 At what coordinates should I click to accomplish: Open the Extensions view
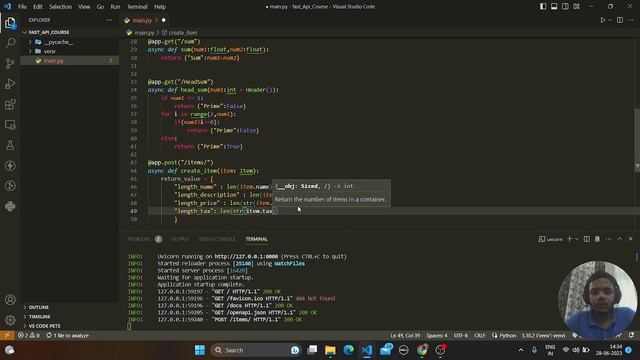tap(10, 104)
